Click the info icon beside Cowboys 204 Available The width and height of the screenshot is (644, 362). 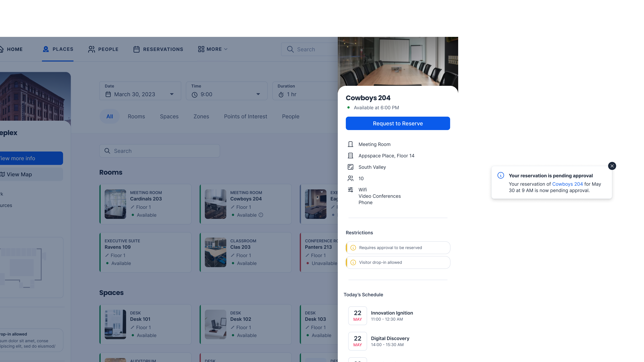(261, 215)
